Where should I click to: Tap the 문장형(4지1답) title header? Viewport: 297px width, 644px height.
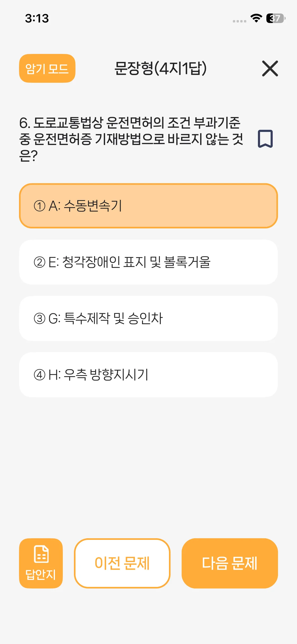pyautogui.click(x=161, y=68)
